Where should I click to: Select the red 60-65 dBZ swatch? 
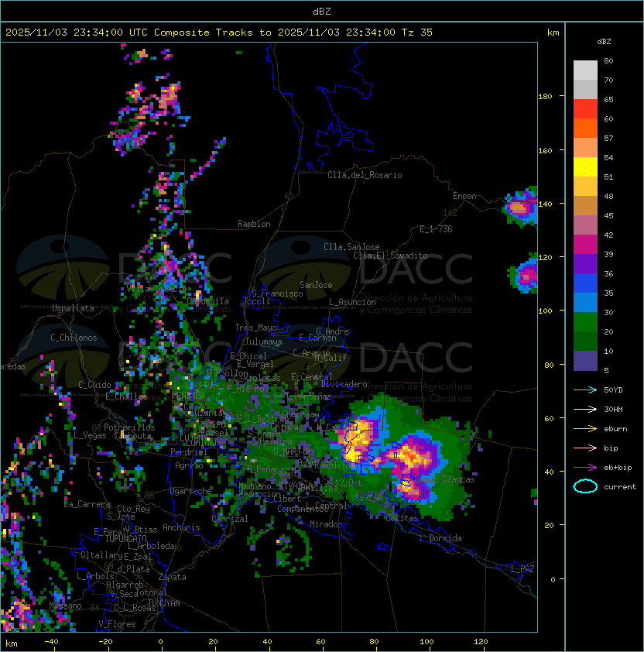tap(585, 109)
